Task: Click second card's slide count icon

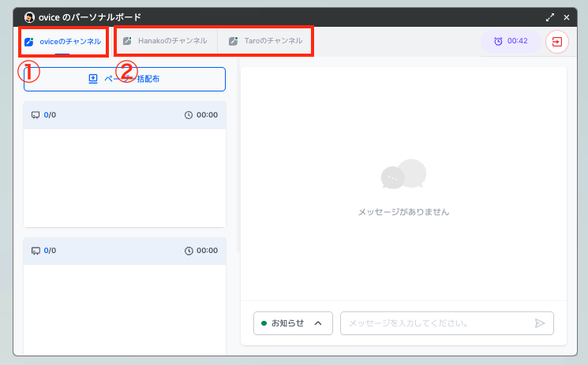Action: pyautogui.click(x=36, y=251)
